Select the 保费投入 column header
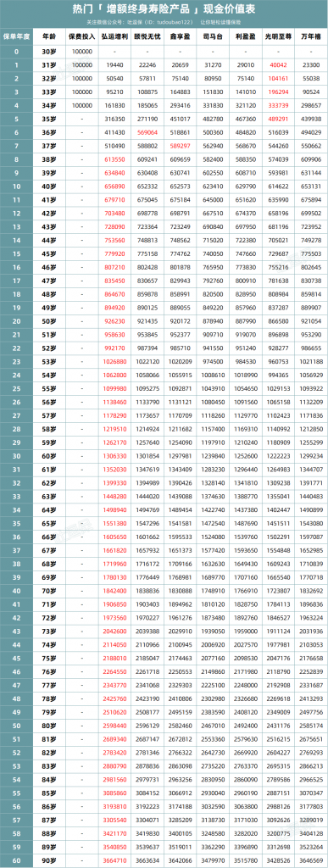This screenshot has width=328, height=868. (x=82, y=36)
